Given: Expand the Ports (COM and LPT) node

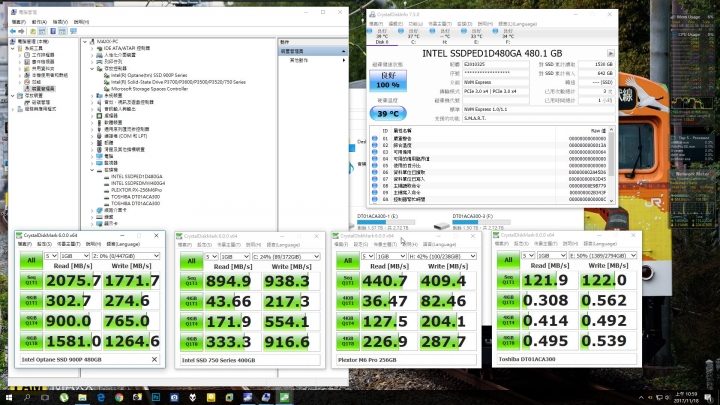Looking at the screenshot, I should (92, 136).
